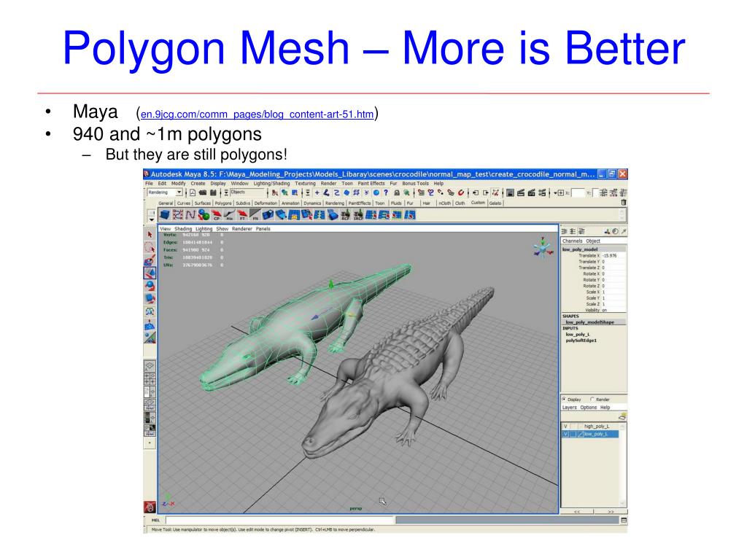This screenshot has height=560, width=747.
Task: Select the low_poly_L input entry
Action: (x=578, y=334)
